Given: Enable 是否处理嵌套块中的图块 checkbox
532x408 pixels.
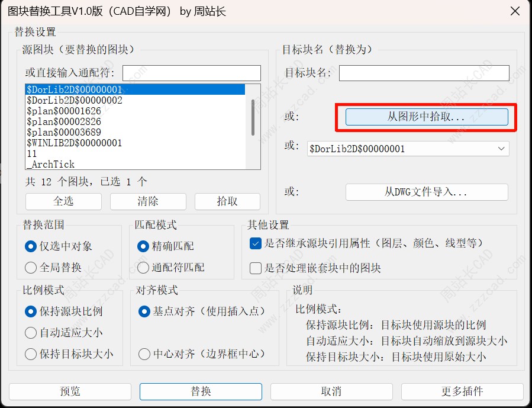Looking at the screenshot, I should pyautogui.click(x=256, y=268).
